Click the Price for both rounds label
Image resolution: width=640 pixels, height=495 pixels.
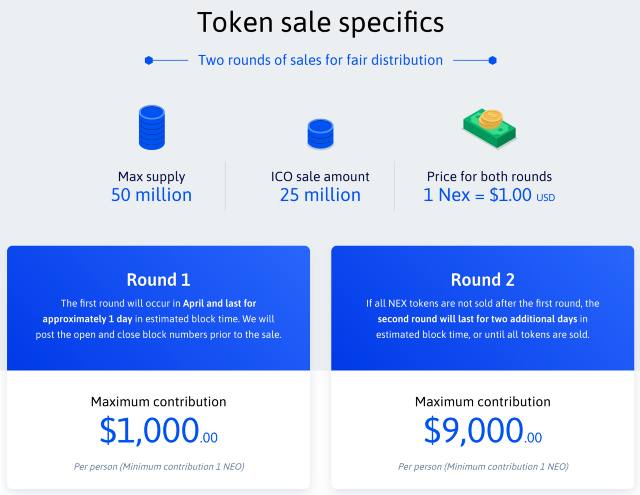489,177
